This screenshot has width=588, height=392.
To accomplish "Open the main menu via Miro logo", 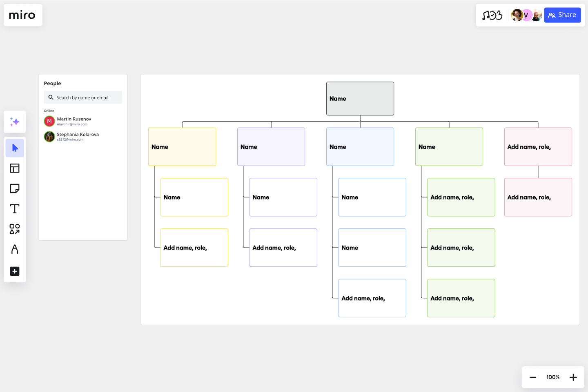I will coord(22,15).
